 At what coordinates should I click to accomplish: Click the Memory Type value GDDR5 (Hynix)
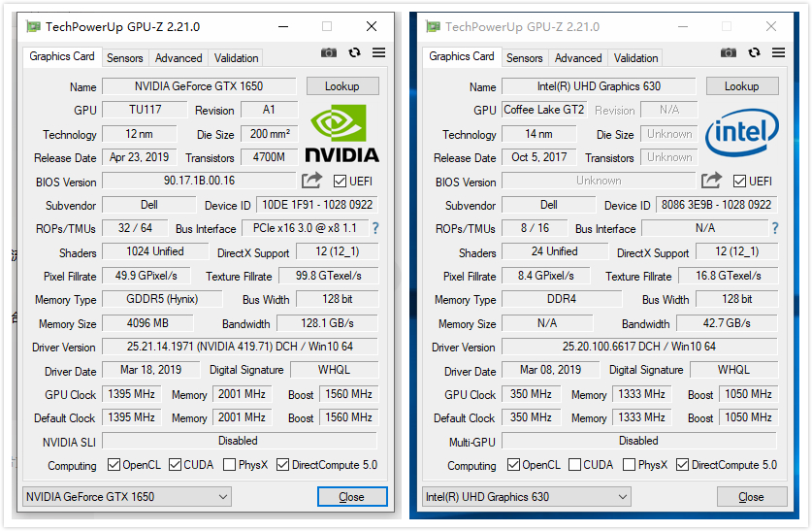(x=162, y=299)
